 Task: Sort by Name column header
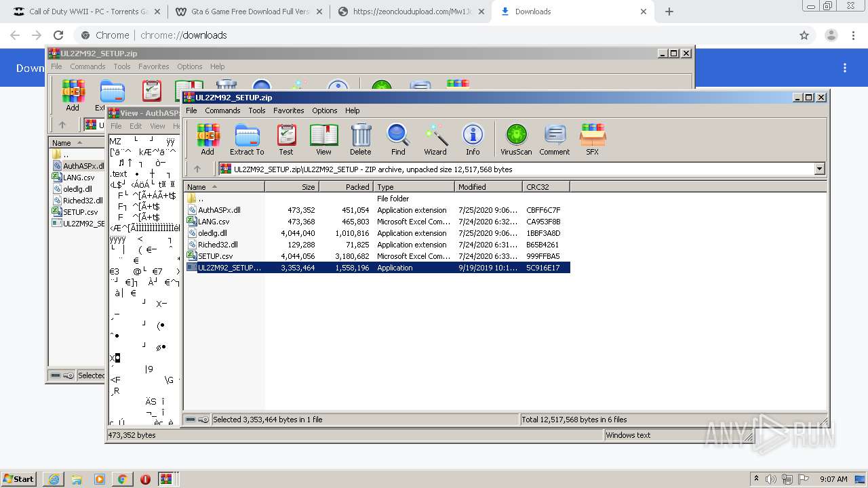[x=224, y=187]
